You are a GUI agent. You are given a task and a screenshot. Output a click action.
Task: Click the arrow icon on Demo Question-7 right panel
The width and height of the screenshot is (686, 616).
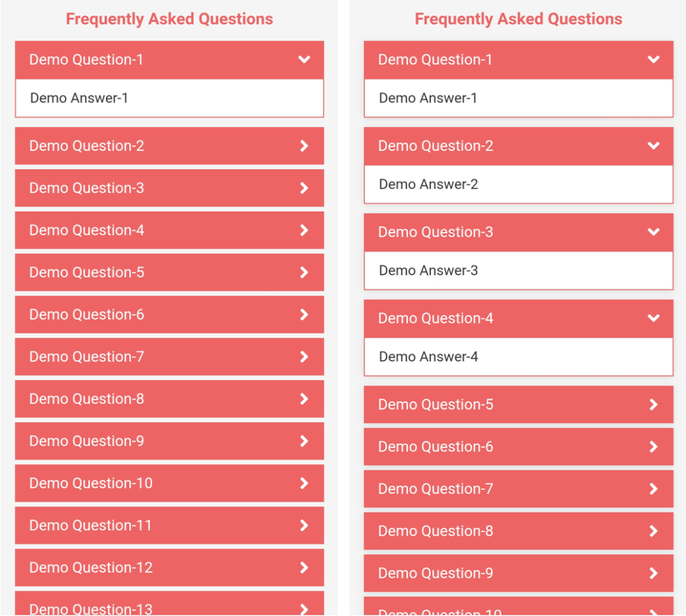point(654,489)
